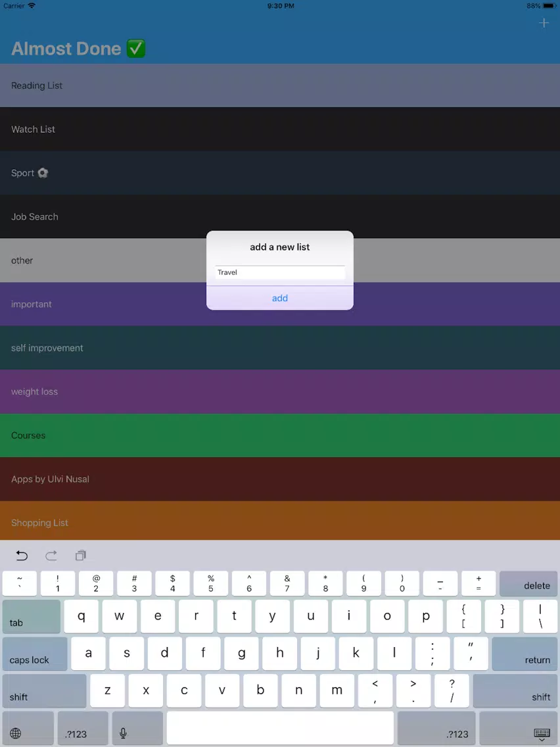560x747 pixels.
Task: Tap the paste clipboard icon above the keyboard
Action: tap(80, 555)
